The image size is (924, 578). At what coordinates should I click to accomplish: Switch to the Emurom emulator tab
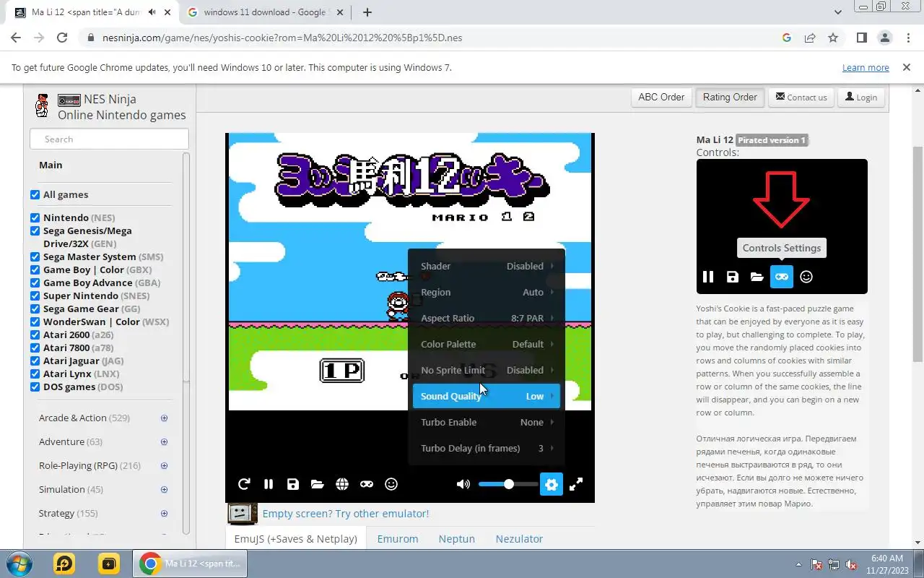pos(398,538)
